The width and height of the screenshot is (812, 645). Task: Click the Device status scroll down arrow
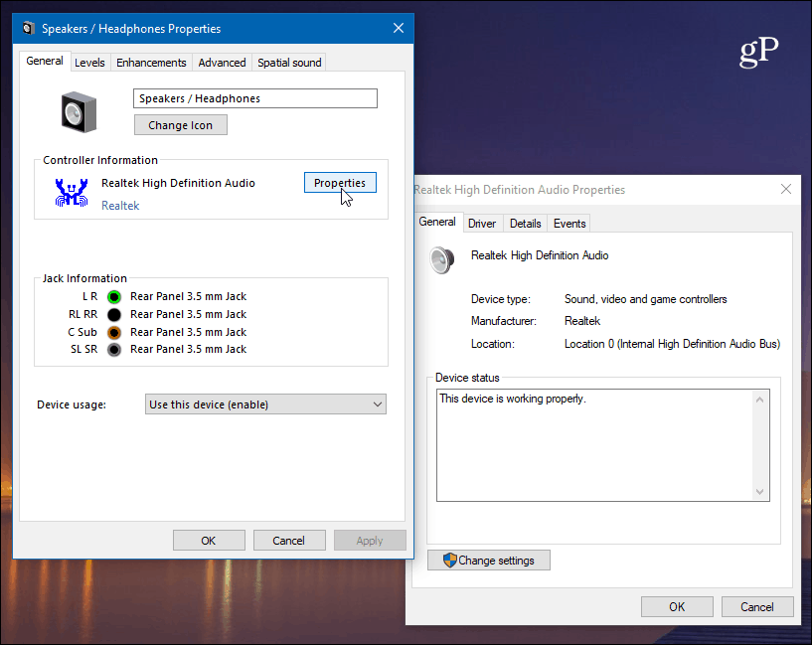759,492
